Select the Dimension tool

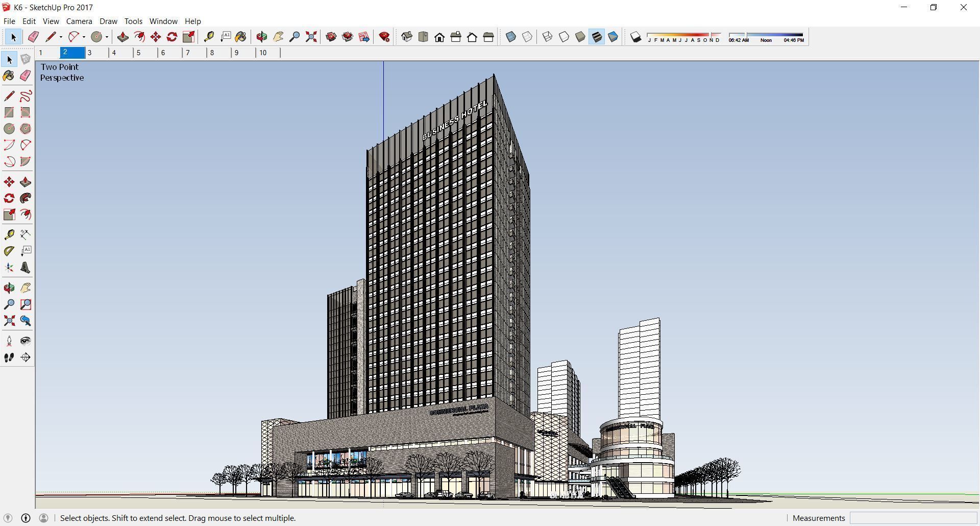(x=26, y=234)
